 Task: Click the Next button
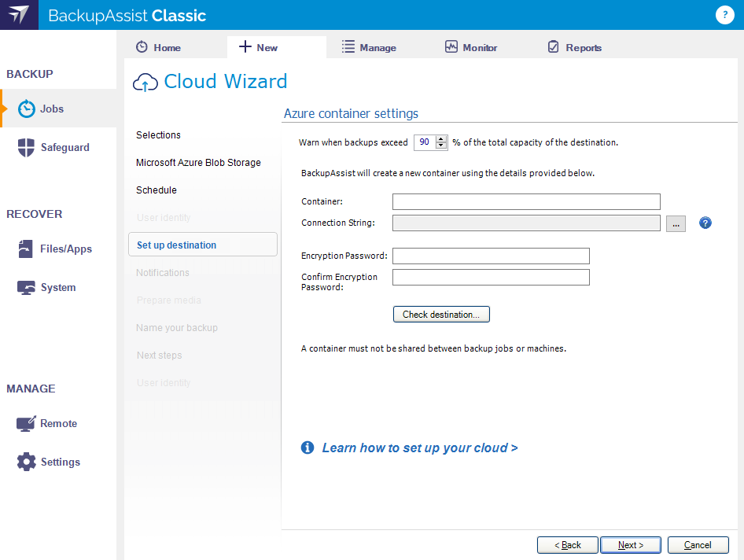(x=631, y=545)
